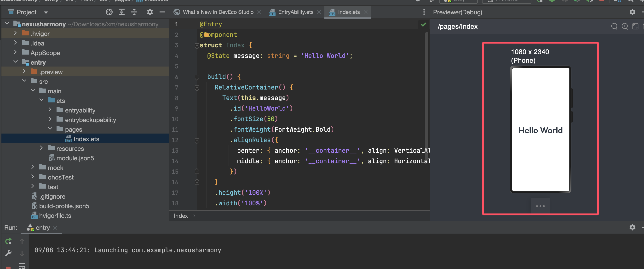Open Project panel gear options
Viewport: 644px width, 269px height.
(x=150, y=12)
